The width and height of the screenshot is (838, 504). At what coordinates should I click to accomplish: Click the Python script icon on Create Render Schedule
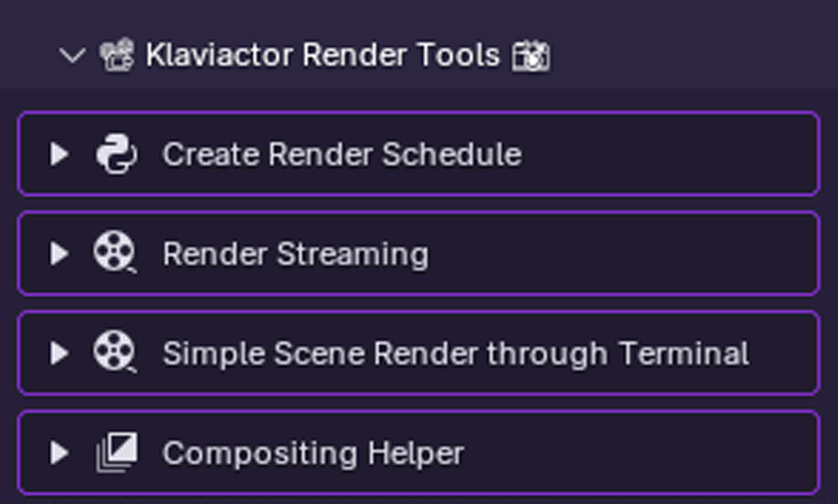coord(117,154)
